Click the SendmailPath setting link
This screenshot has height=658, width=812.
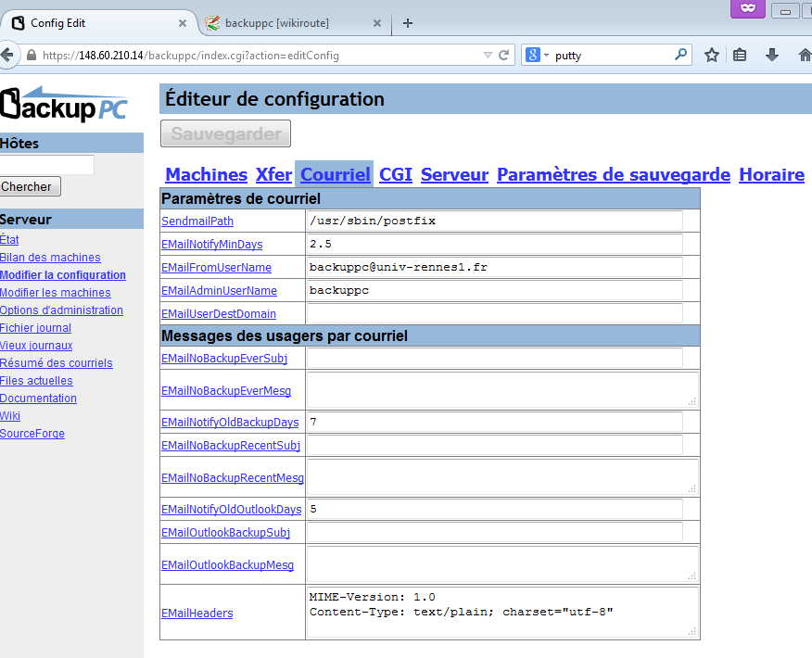click(197, 221)
